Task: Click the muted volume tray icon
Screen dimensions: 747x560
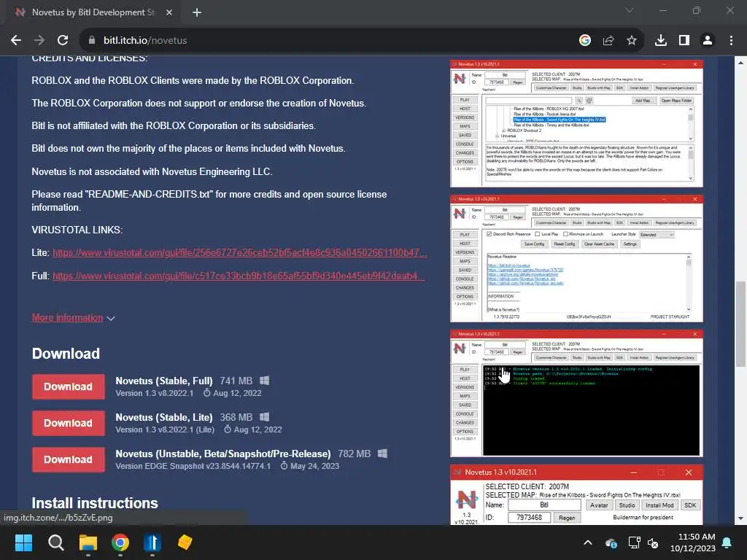Action: (653, 542)
